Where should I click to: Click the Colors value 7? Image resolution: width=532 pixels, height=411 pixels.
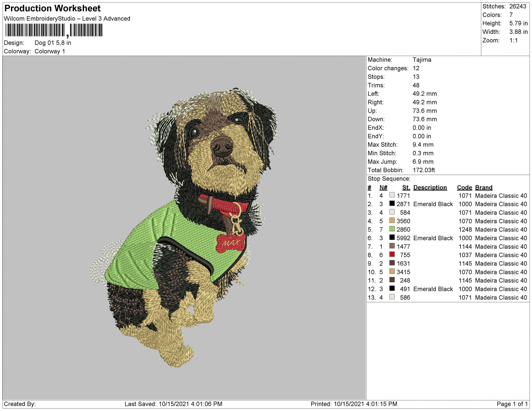coord(511,15)
